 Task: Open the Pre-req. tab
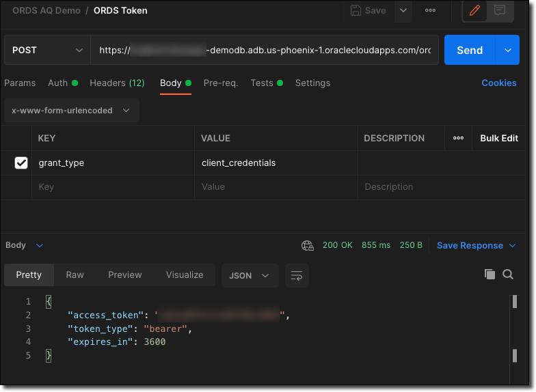pos(221,83)
